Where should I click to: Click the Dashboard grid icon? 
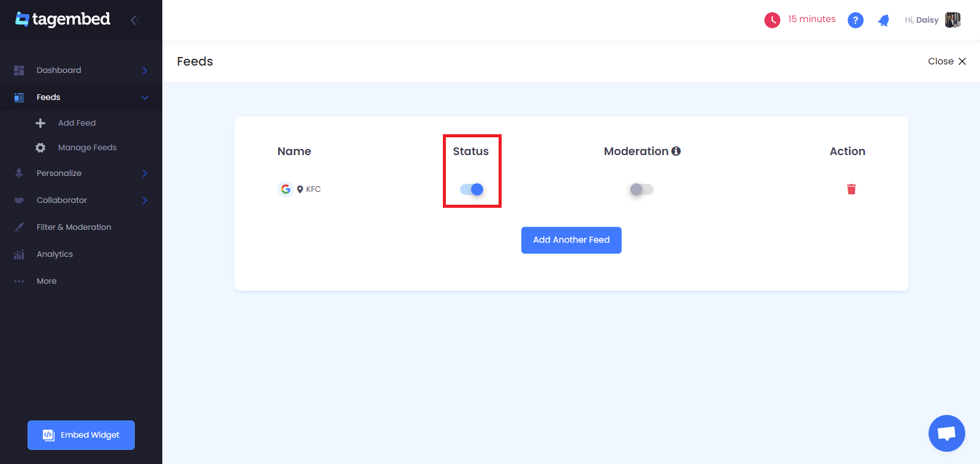pyautogui.click(x=19, y=70)
